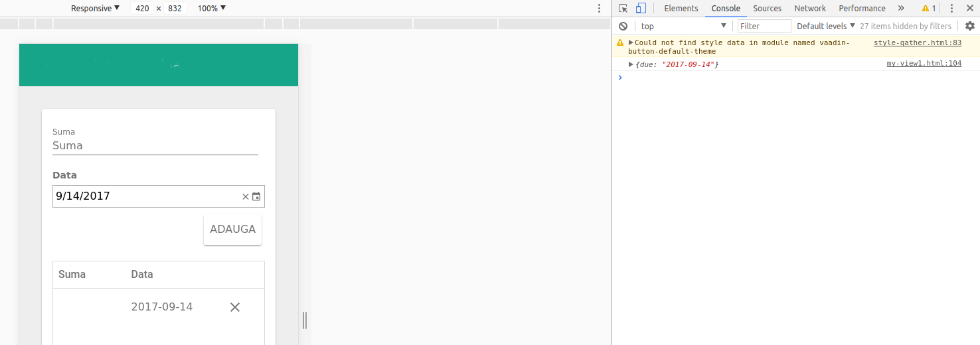Show more DevTools tabs chevron
980x345 pixels.
(x=901, y=9)
